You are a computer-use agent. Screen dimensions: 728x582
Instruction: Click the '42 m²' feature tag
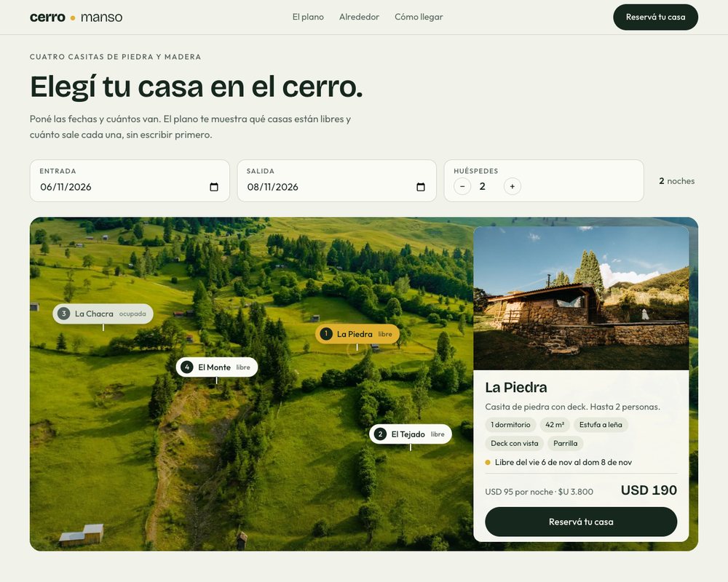(555, 425)
